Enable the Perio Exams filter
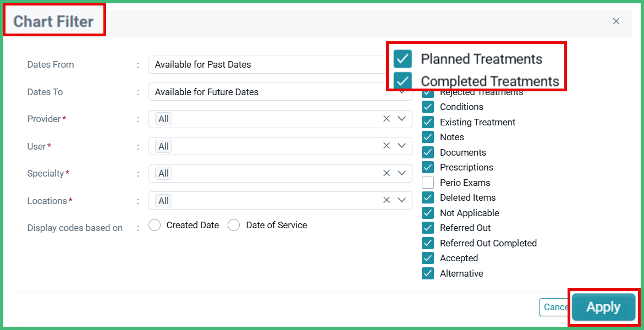The width and height of the screenshot is (644, 330). coord(428,182)
